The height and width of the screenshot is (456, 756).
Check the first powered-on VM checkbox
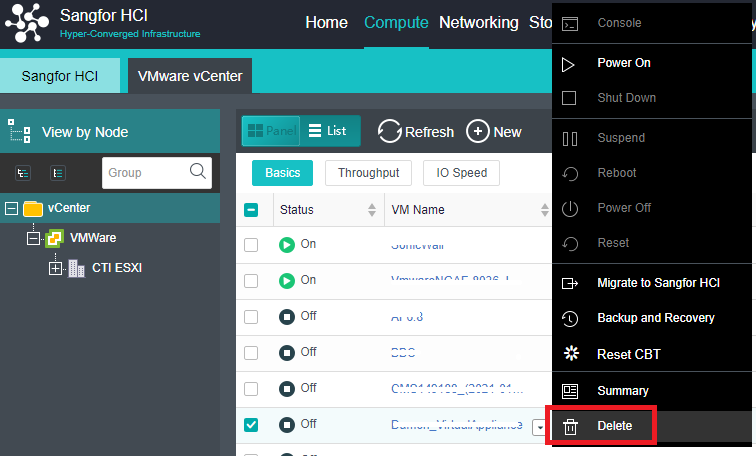(x=251, y=245)
